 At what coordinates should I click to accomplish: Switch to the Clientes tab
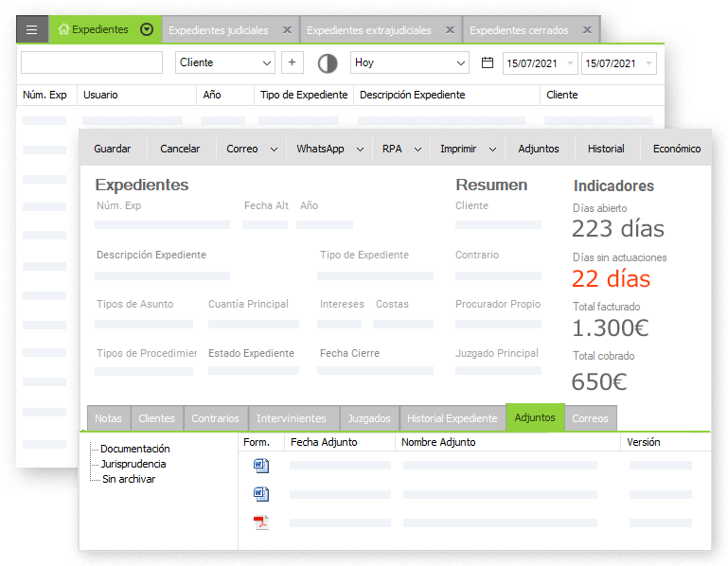[x=157, y=418]
